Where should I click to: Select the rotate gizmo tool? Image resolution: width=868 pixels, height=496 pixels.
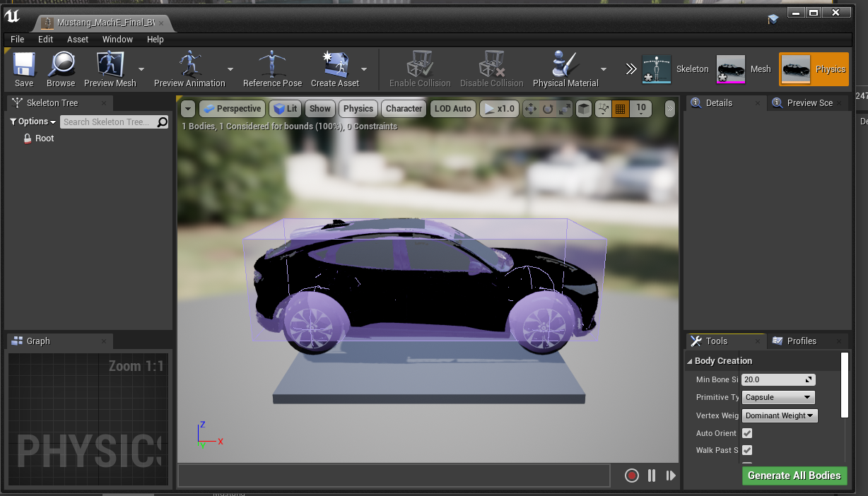pyautogui.click(x=548, y=109)
